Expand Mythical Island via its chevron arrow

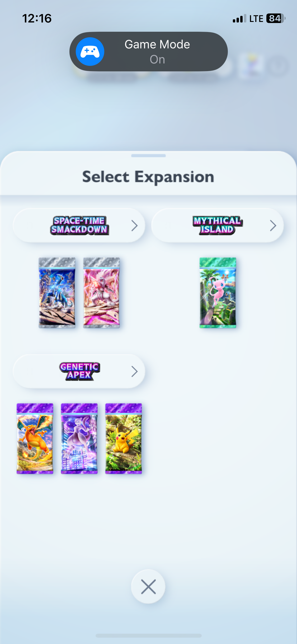[x=273, y=226]
